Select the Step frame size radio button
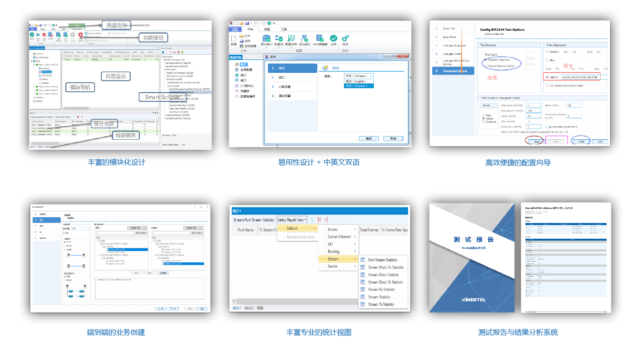644x351 pixels. [x=547, y=60]
